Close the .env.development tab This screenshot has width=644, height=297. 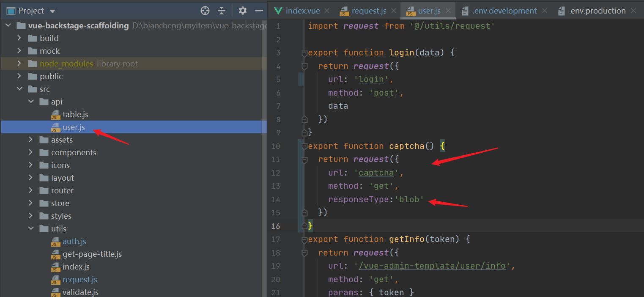[x=545, y=11]
